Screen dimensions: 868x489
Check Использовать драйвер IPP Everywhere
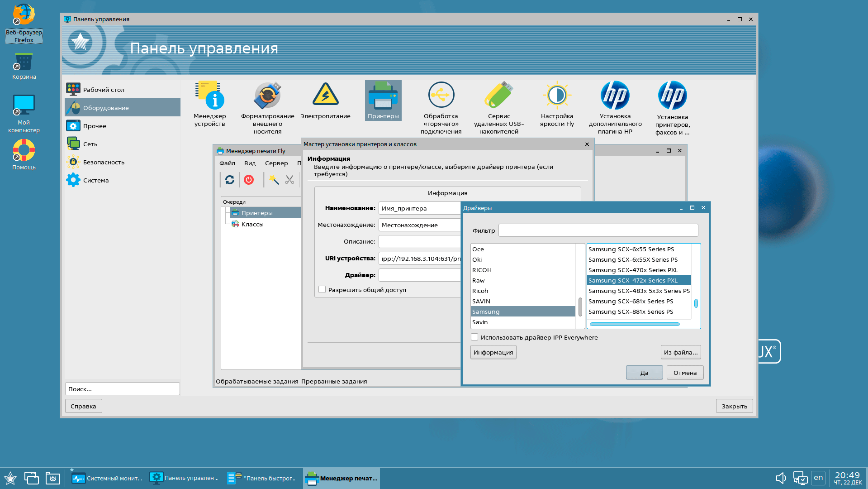474,337
